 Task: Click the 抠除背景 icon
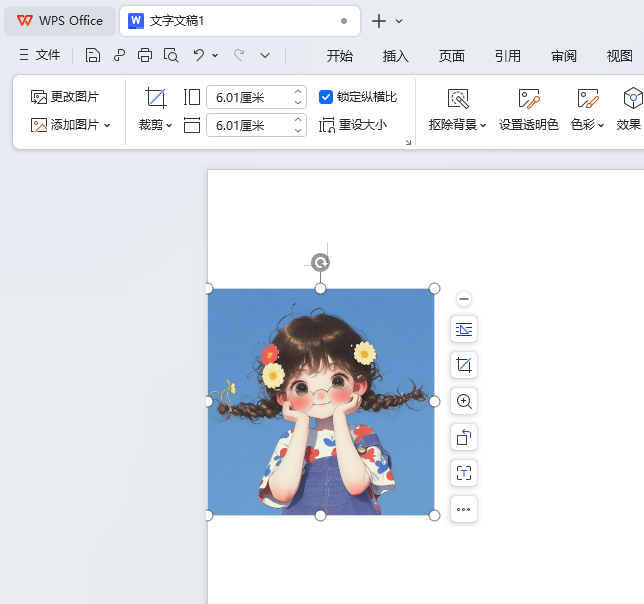[458, 99]
